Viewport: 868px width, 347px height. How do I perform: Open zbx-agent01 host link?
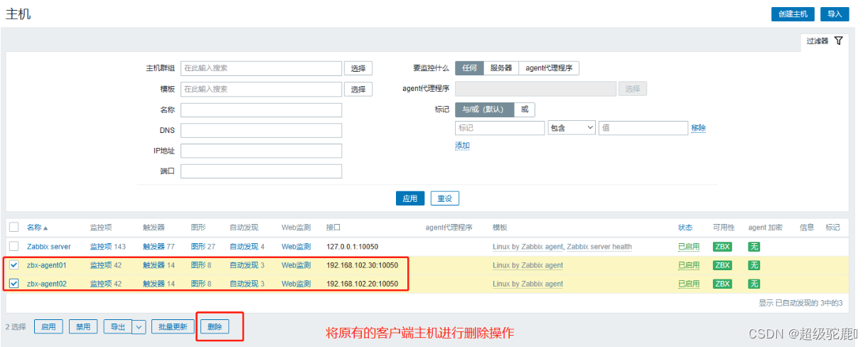46,265
